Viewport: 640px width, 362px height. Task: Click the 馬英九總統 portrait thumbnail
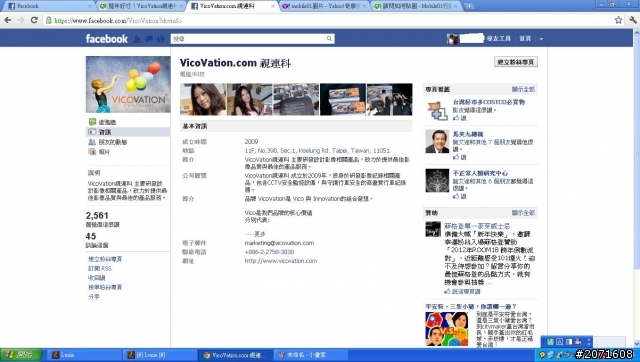click(x=437, y=142)
